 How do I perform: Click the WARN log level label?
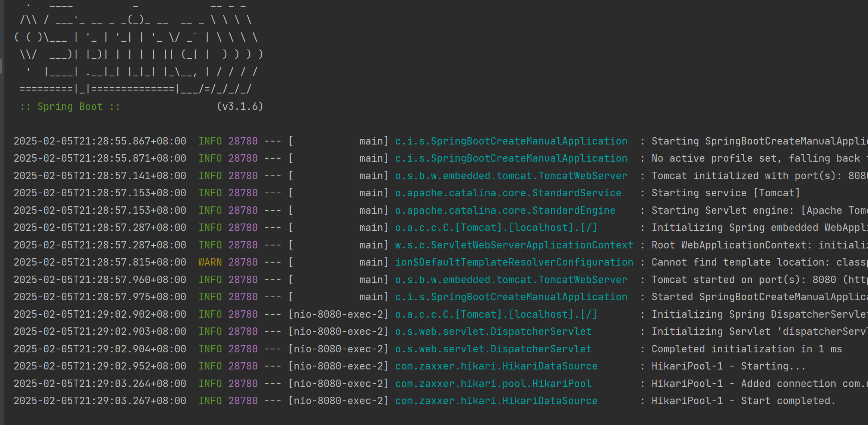point(210,262)
